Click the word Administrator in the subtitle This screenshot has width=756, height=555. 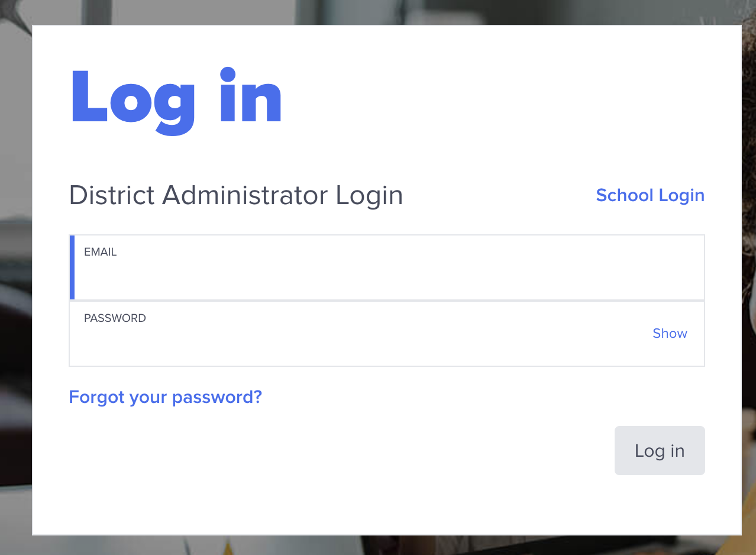pyautogui.click(x=245, y=195)
